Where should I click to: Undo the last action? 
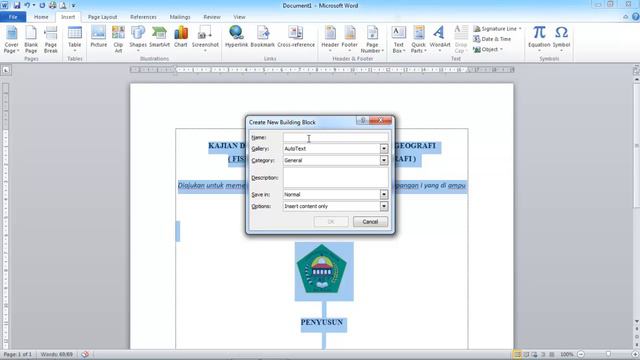click(x=27, y=5)
